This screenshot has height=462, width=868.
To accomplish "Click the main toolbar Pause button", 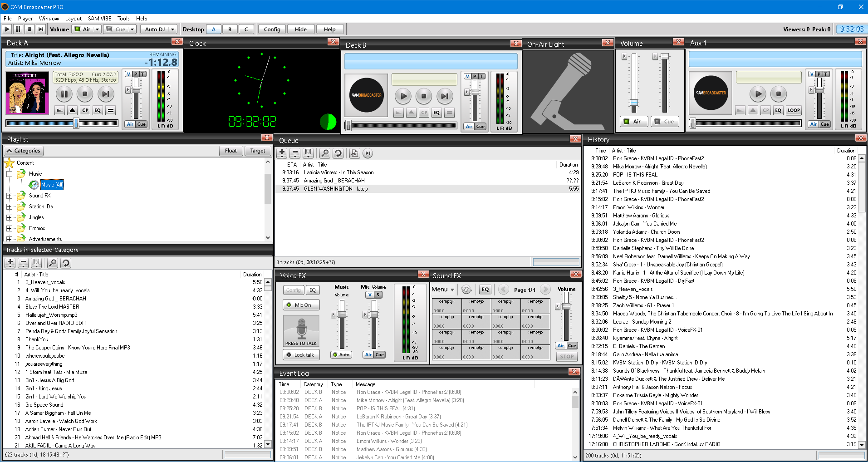I will (x=18, y=29).
